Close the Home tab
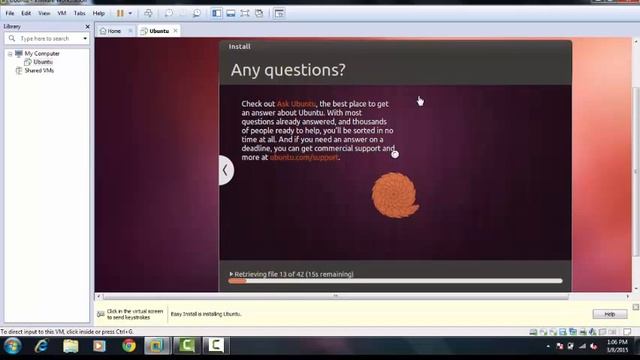This screenshot has width=640, height=360. [130, 31]
